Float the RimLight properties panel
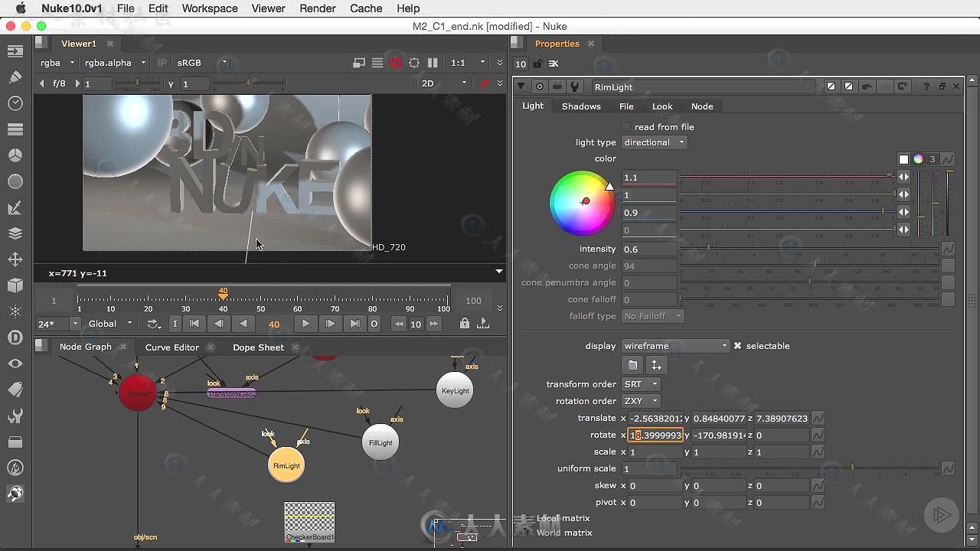 pos(942,86)
